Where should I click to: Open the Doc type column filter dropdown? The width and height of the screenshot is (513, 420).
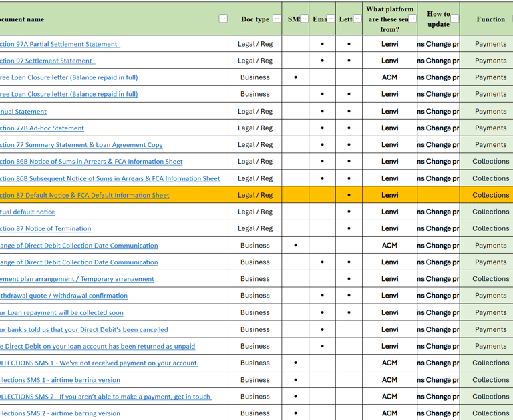[277, 19]
